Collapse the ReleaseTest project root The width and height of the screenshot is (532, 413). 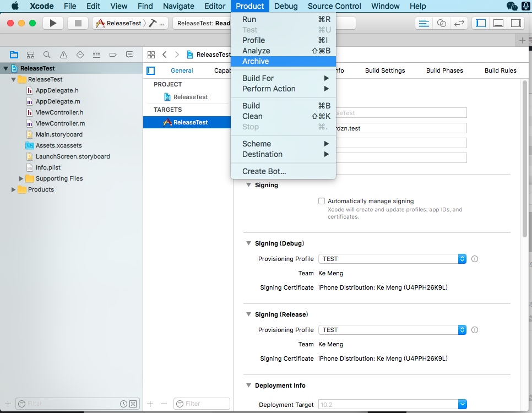(6, 68)
